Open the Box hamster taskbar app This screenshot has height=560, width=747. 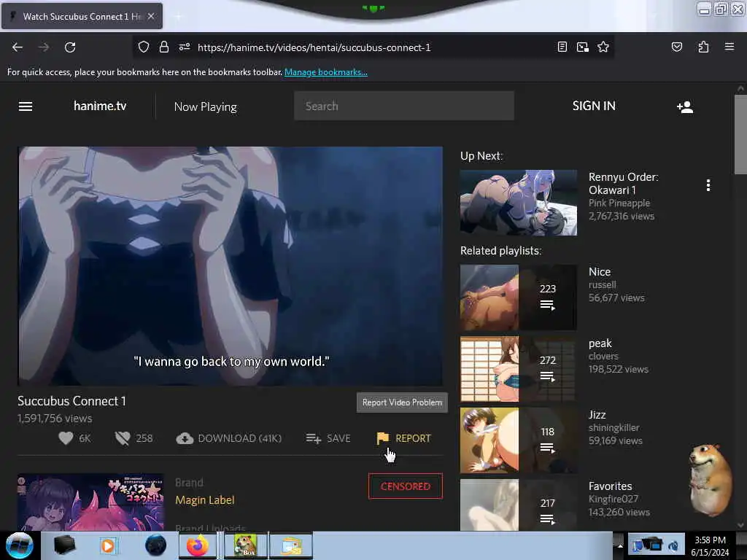tap(245, 545)
